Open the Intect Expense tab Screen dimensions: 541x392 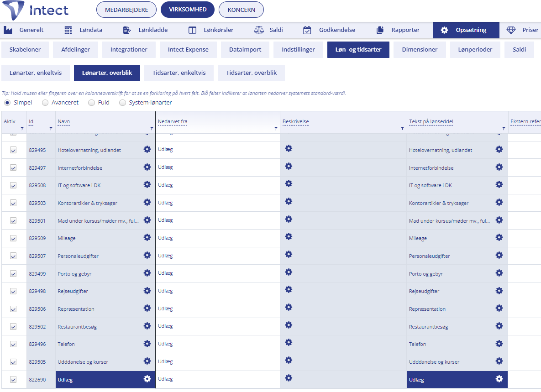click(188, 50)
